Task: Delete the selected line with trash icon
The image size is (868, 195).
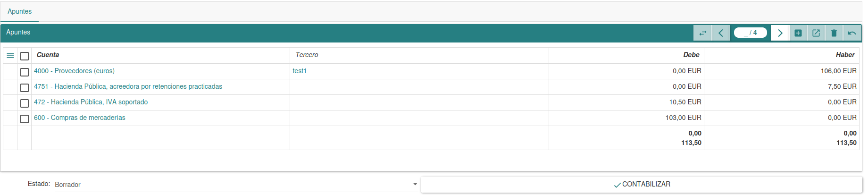Action: point(834,33)
